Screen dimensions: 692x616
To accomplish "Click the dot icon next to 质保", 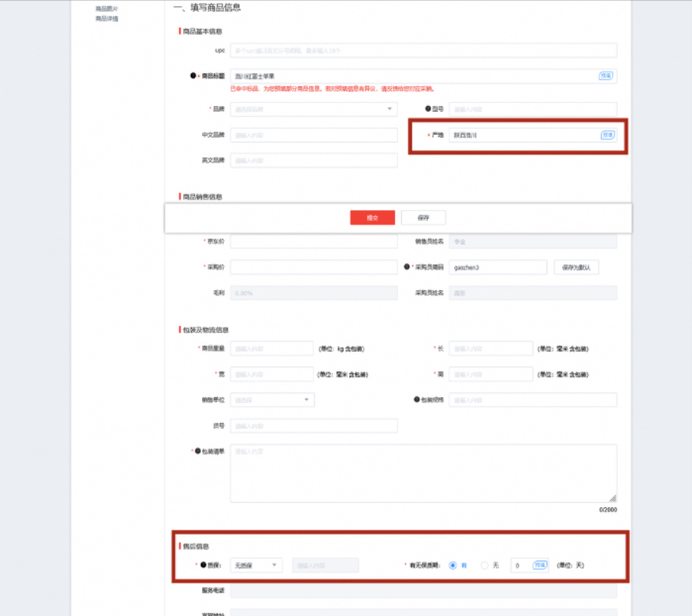I will (x=203, y=565).
